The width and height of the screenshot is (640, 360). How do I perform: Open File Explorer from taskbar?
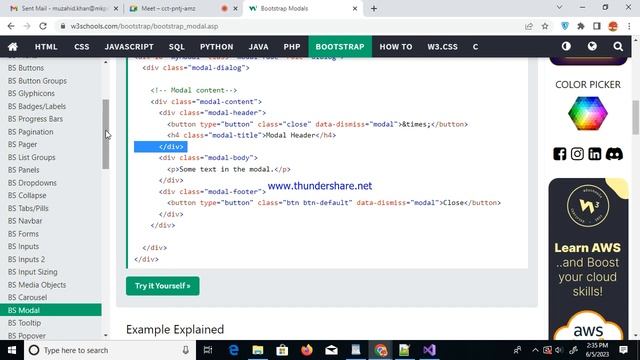258,350
